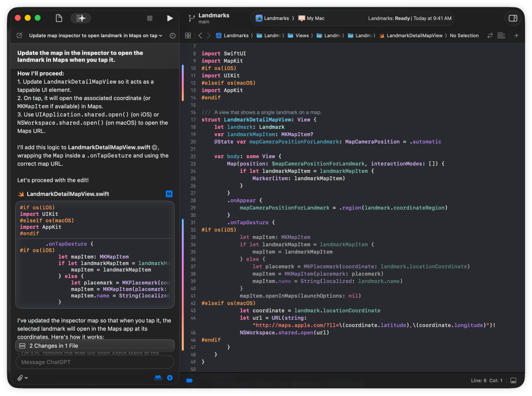This screenshot has width=532, height=396.
Task: Open LandmarkDetailMapView.swift link arrow in text
Action: 155,147
